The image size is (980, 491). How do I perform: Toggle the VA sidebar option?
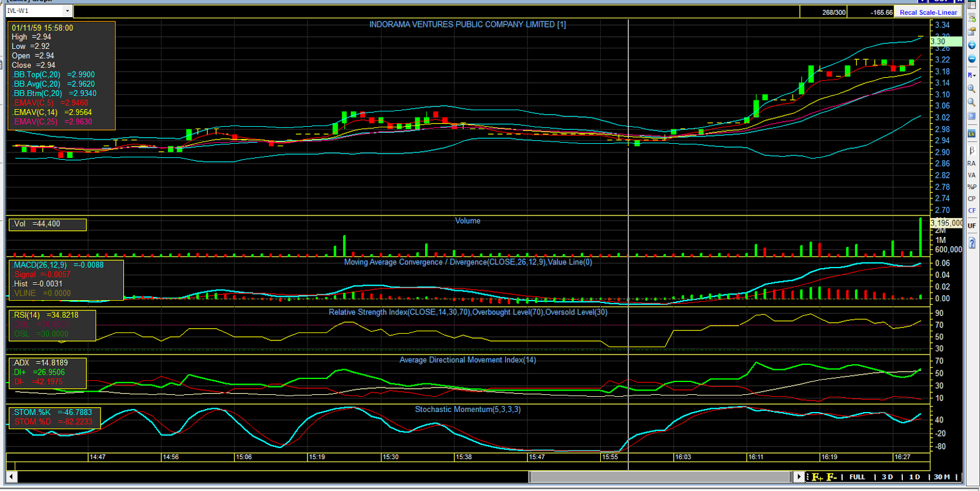pos(972,175)
